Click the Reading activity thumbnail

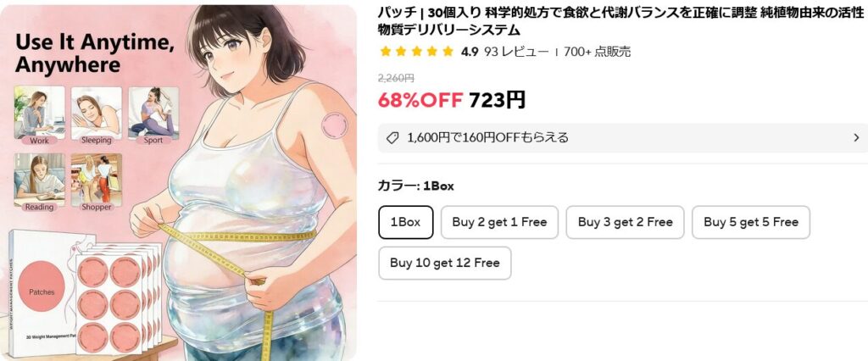tap(39, 183)
